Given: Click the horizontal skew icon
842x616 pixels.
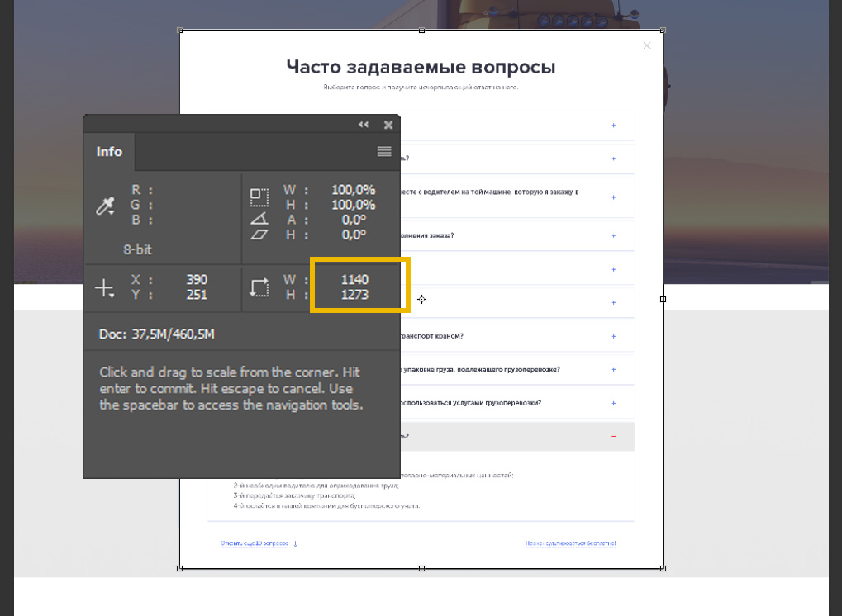Looking at the screenshot, I should click(x=259, y=235).
